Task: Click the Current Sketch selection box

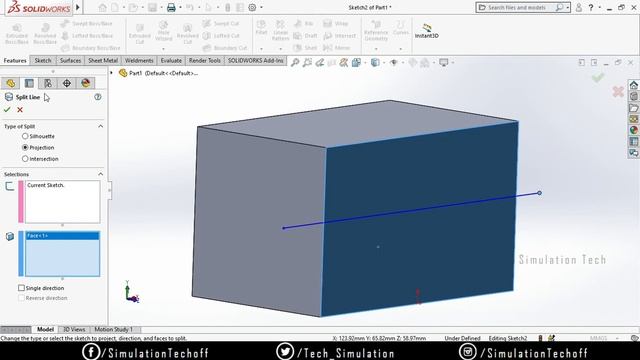Action: coord(62,202)
